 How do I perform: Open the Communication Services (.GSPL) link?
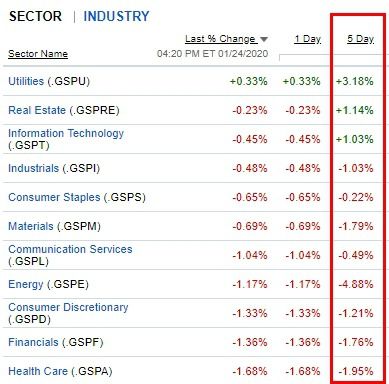point(70,255)
